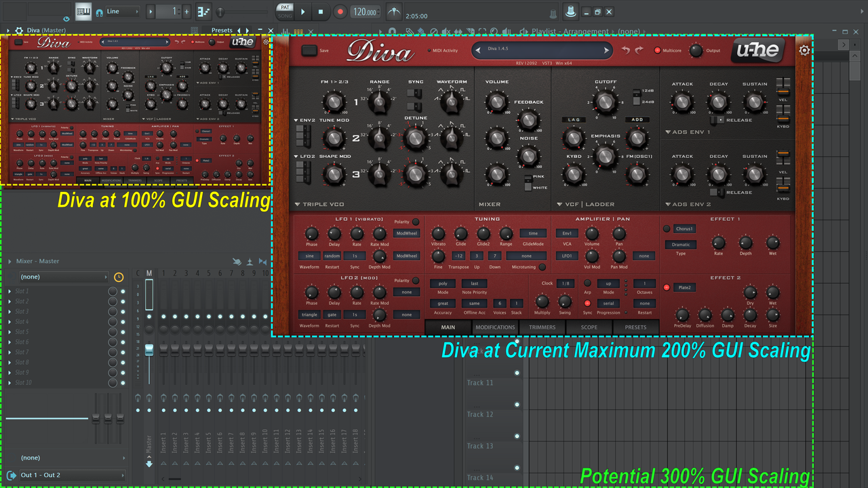The height and width of the screenshot is (488, 868).
Task: Click the record button in the transport bar
Action: coord(340,12)
